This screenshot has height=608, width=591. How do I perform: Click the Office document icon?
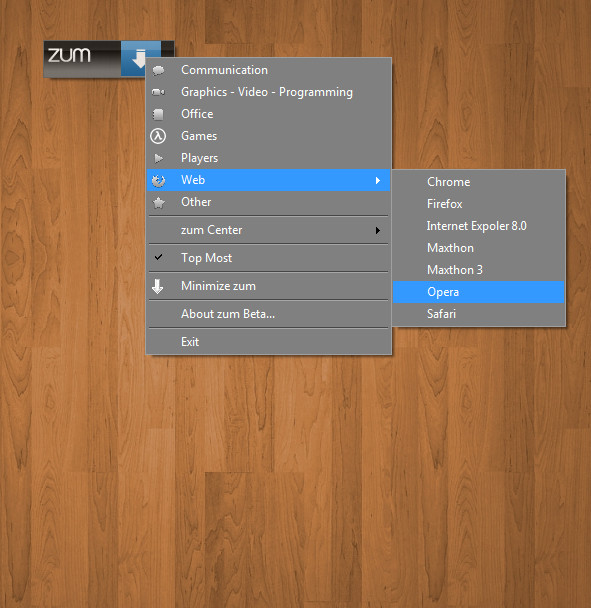coord(158,114)
